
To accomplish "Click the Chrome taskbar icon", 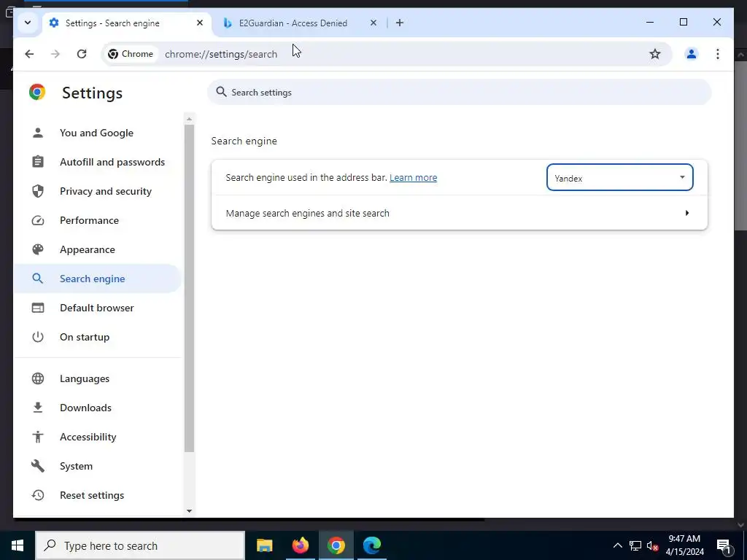I will coord(336,545).
